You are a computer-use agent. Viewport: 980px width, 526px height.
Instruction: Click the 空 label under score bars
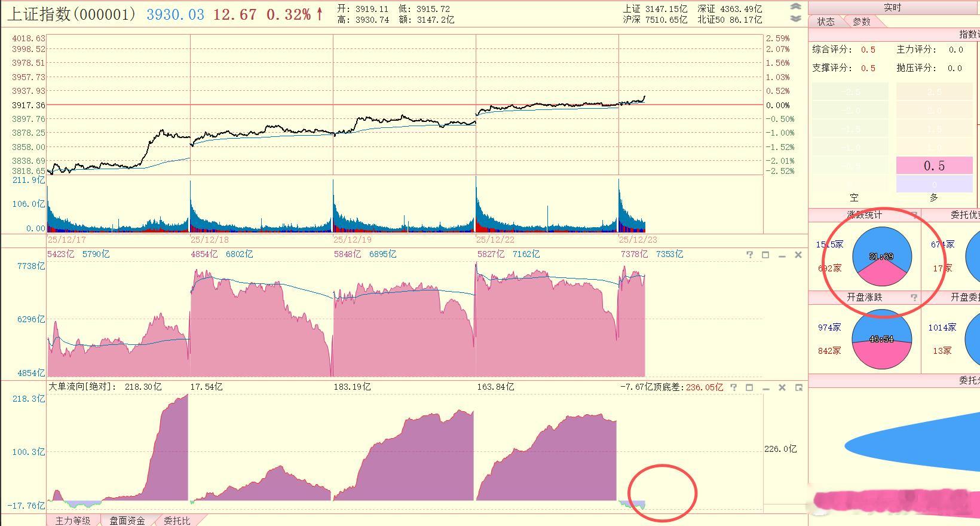pos(854,197)
